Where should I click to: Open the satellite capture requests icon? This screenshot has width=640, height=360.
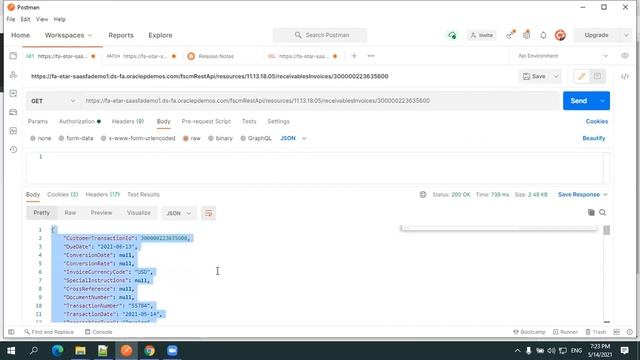coord(510,35)
